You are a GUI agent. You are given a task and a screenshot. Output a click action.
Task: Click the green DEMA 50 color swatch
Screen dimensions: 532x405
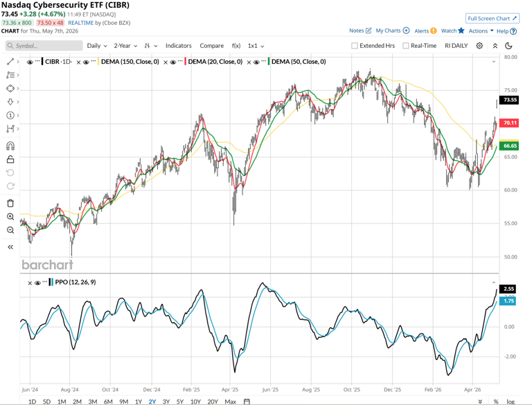(x=269, y=62)
